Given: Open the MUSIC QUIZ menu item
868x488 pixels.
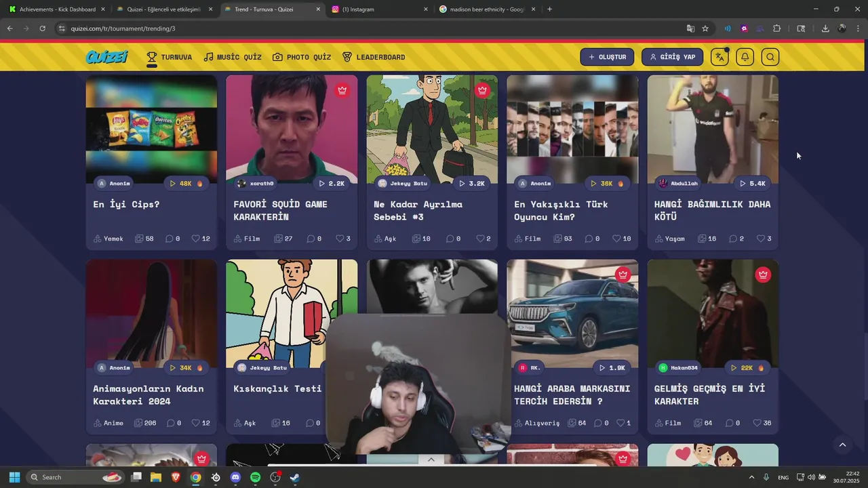Looking at the screenshot, I should tap(233, 57).
